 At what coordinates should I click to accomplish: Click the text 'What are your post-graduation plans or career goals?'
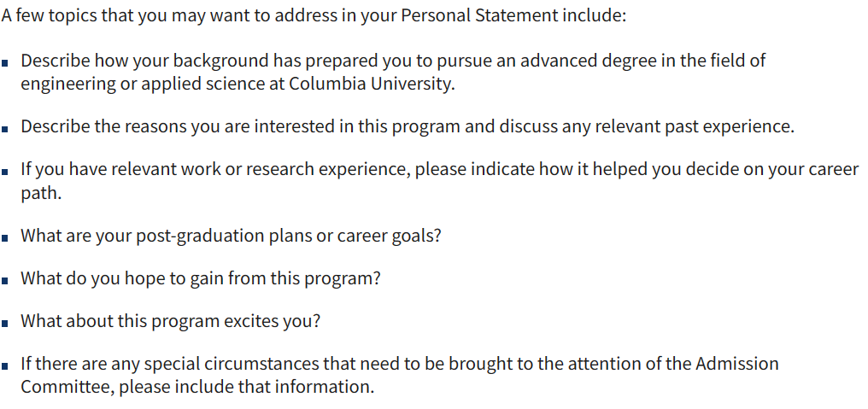tap(231, 236)
